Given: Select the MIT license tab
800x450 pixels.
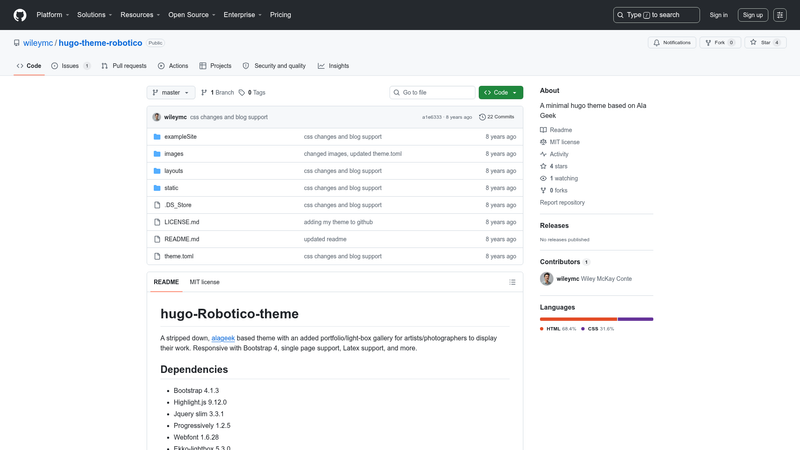Looking at the screenshot, I should pos(205,282).
